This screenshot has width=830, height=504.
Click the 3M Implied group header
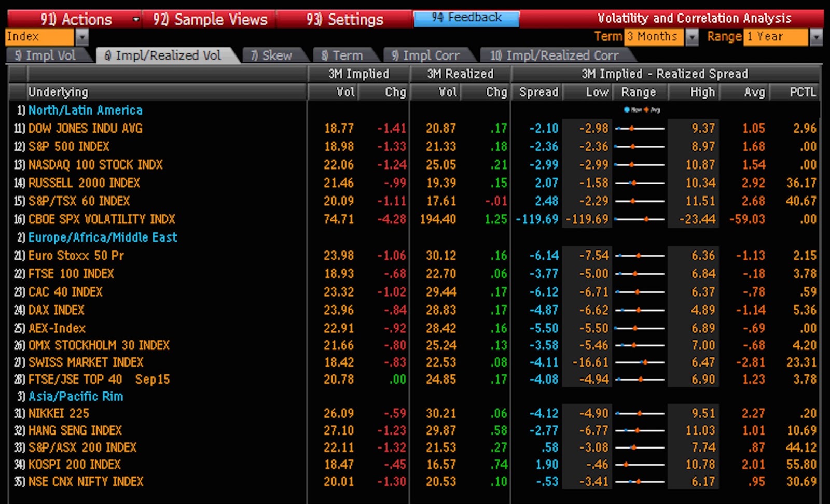point(358,74)
